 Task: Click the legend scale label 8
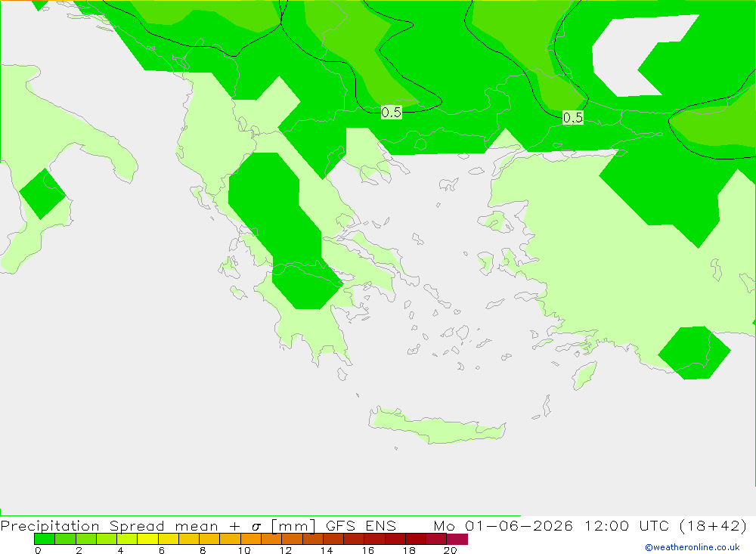pos(203,550)
